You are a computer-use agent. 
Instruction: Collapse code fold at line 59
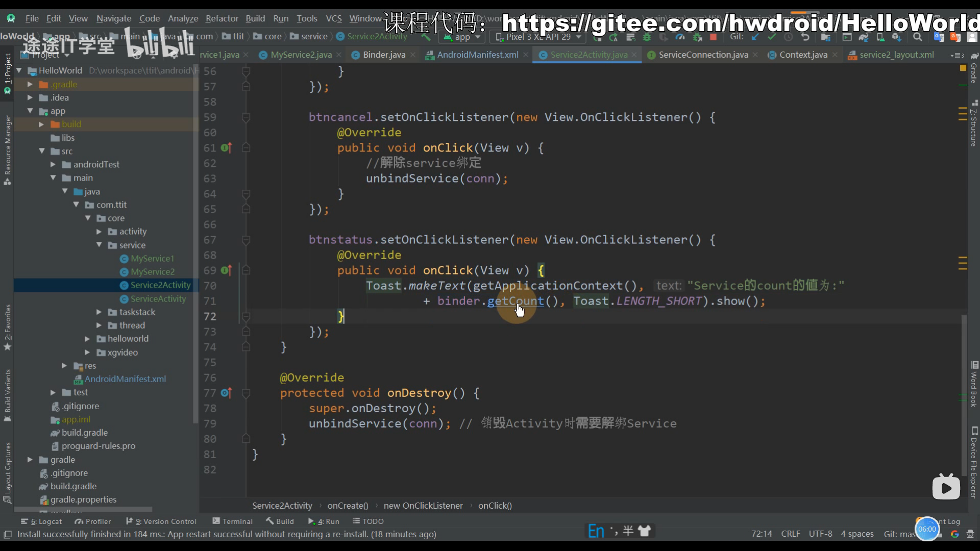(x=246, y=117)
